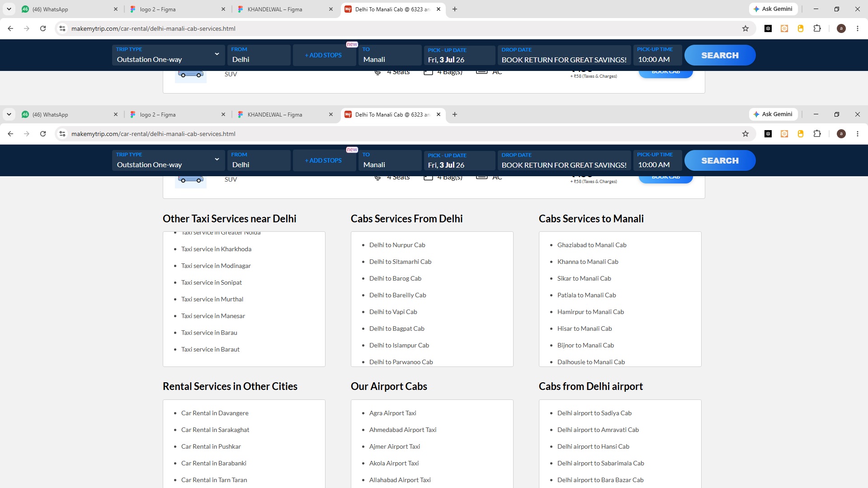
Task: Click the SEARCH button in the upper search bar
Action: pyautogui.click(x=720, y=55)
